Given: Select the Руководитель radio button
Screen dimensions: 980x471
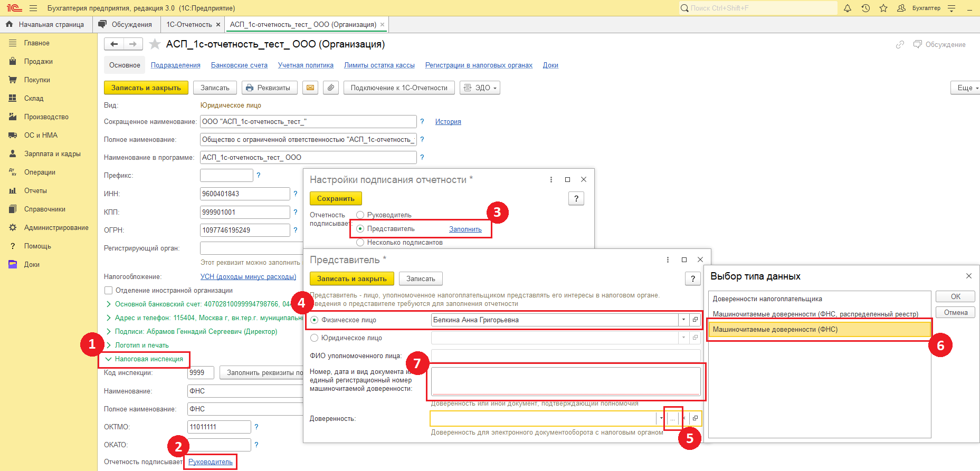Looking at the screenshot, I should coord(360,215).
